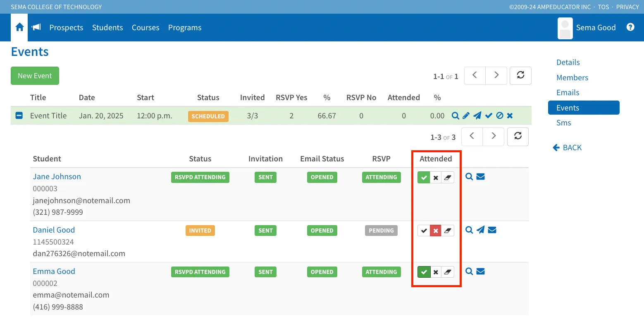The height and width of the screenshot is (317, 644).
Task: View Daniel Good's magnifier icon
Action: [x=469, y=230]
